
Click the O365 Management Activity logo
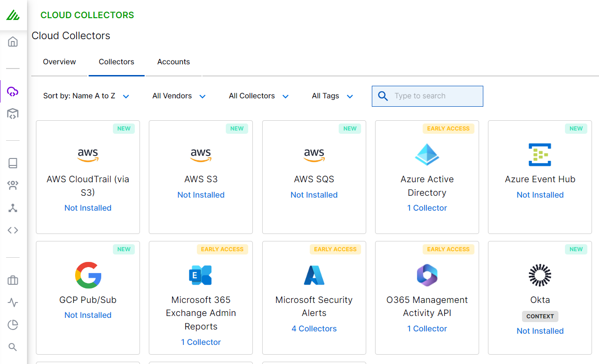coord(427,275)
